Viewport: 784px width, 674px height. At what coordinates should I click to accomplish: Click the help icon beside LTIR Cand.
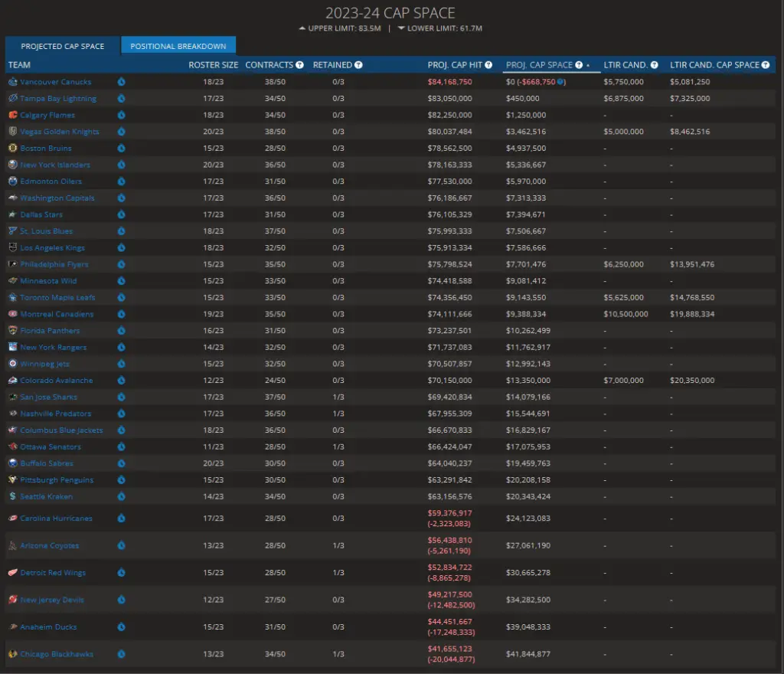coord(654,65)
